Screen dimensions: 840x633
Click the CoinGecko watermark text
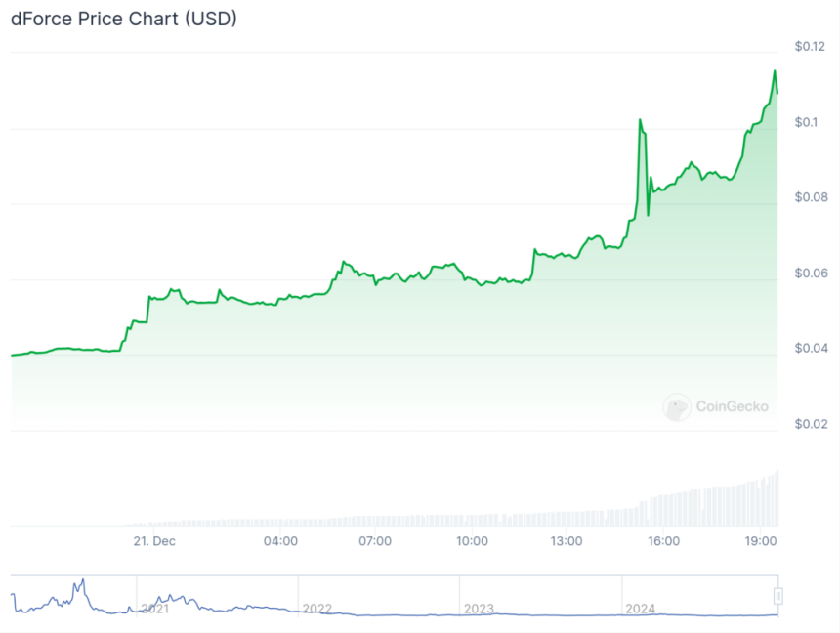[732, 406]
